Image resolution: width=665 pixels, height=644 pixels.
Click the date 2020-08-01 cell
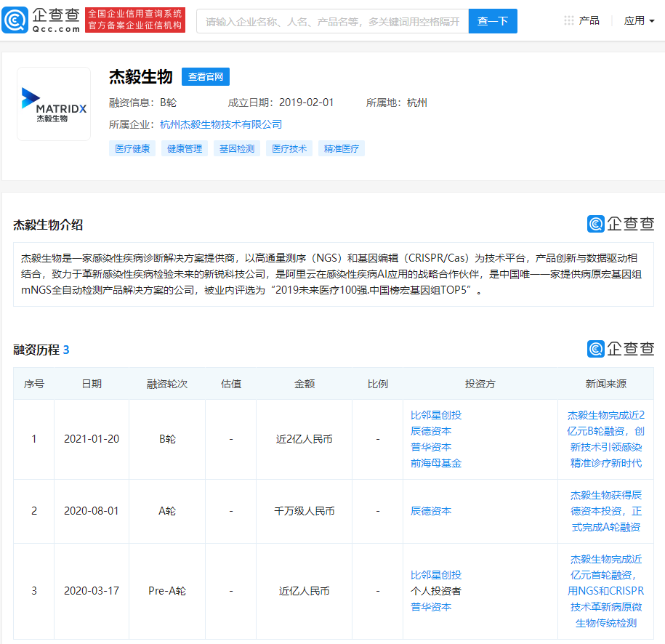coord(92,511)
